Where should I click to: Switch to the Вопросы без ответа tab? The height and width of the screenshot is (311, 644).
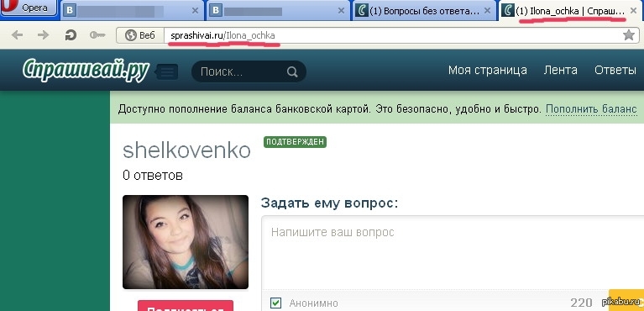click(424, 11)
